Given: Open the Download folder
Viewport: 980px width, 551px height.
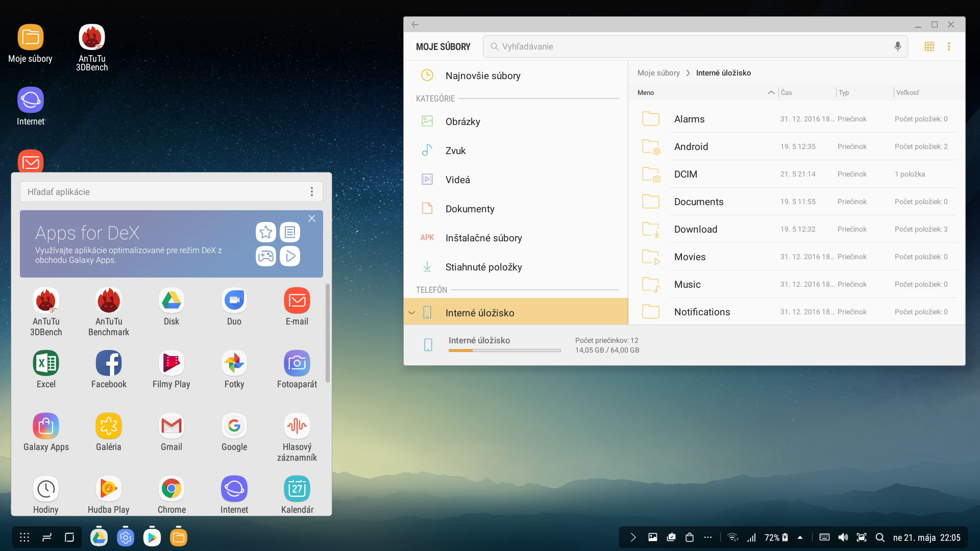Looking at the screenshot, I should coord(695,229).
